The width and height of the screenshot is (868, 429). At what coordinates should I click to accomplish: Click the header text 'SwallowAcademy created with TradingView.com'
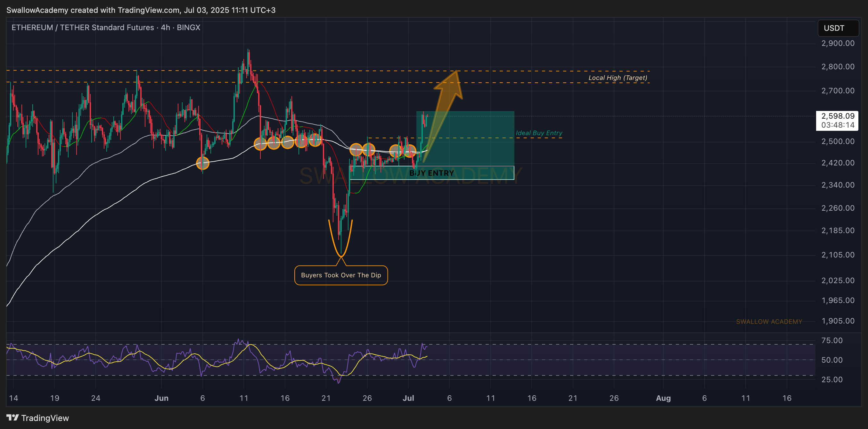pyautogui.click(x=93, y=10)
